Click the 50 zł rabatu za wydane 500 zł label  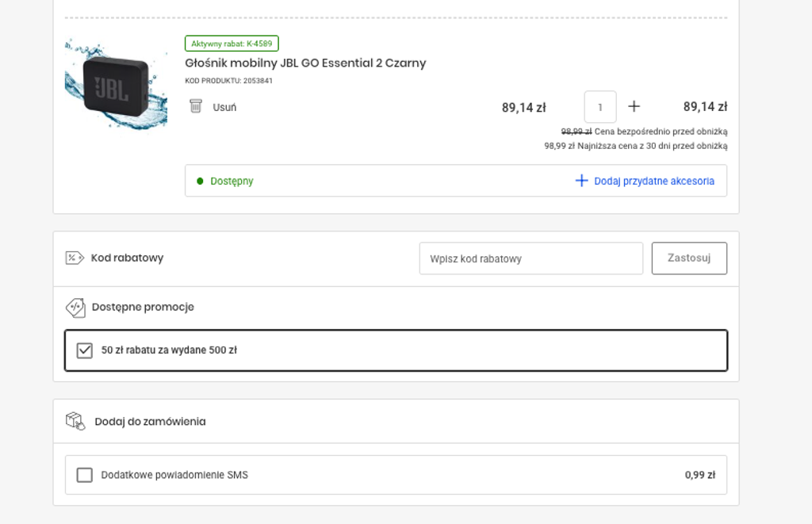pyautogui.click(x=169, y=350)
